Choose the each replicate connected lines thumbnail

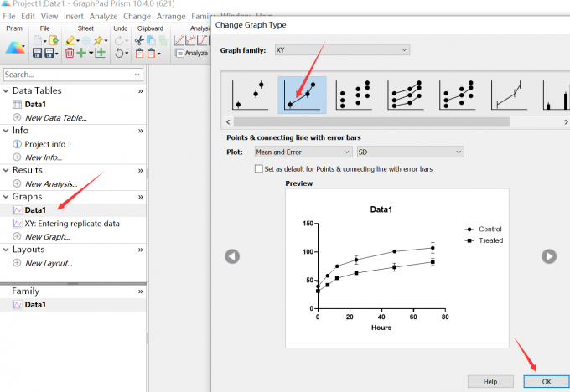[x=406, y=95]
